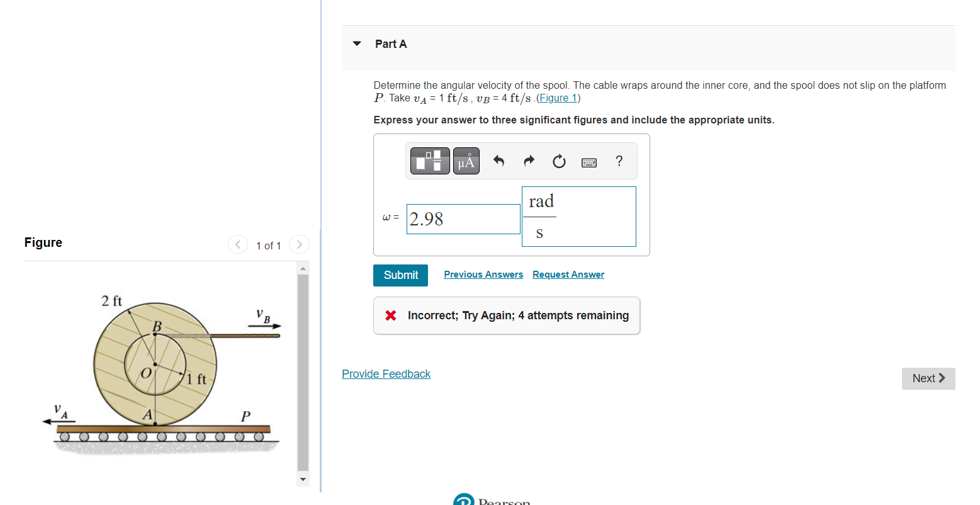Click the figure scrollbar down arrow
Viewport: 980px width, 505px height.
tap(303, 479)
